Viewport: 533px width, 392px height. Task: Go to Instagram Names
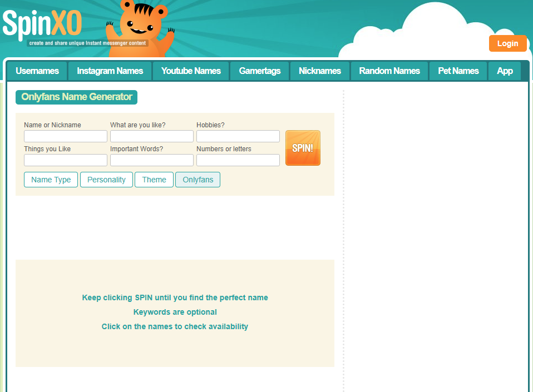(x=110, y=71)
